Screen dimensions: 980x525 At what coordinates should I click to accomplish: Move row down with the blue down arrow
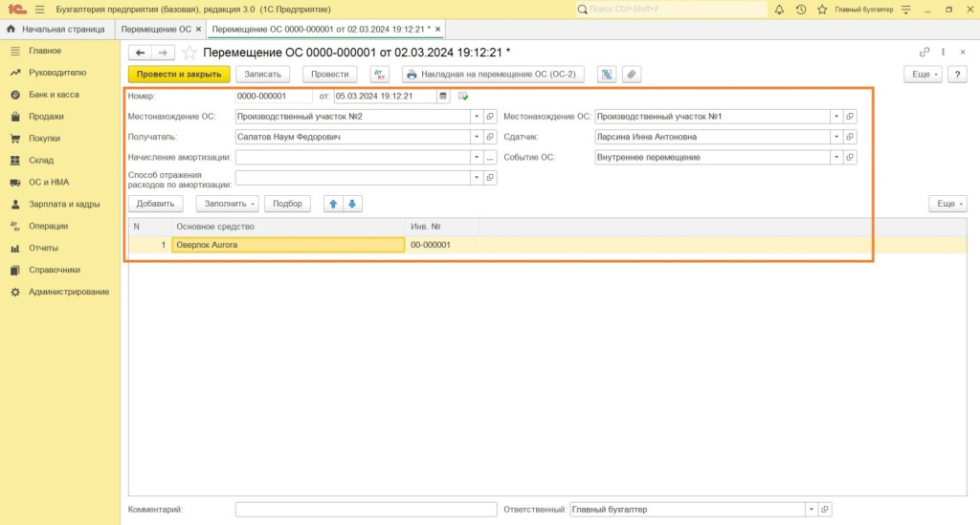point(352,204)
